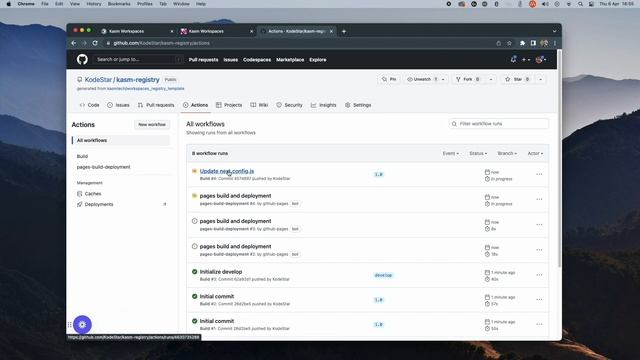Focus the Filter workflow runs field
This screenshot has width=640, height=360.
pos(499,124)
